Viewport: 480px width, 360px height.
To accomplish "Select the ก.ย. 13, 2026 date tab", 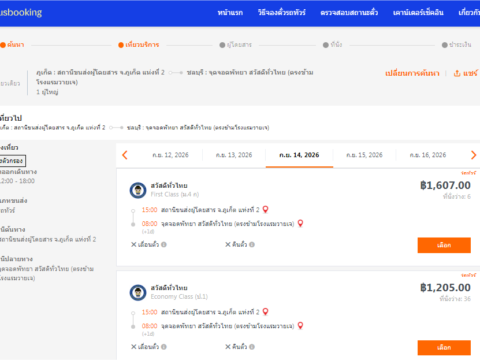I will pyautogui.click(x=234, y=155).
